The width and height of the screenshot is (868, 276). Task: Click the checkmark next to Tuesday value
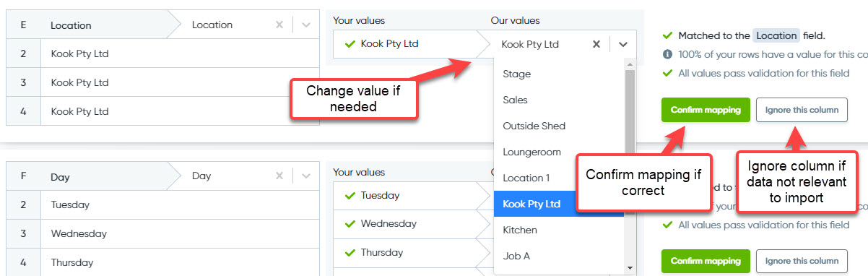coord(350,195)
